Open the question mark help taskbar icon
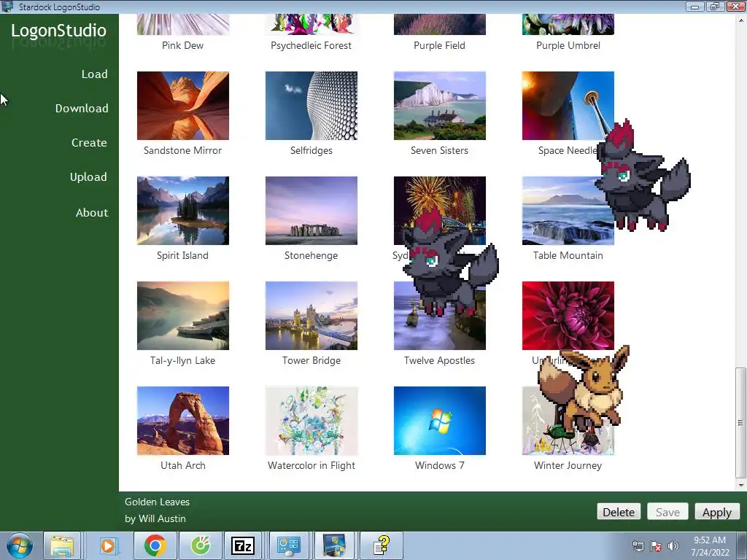Viewport: 747px width, 560px height. pos(381,545)
